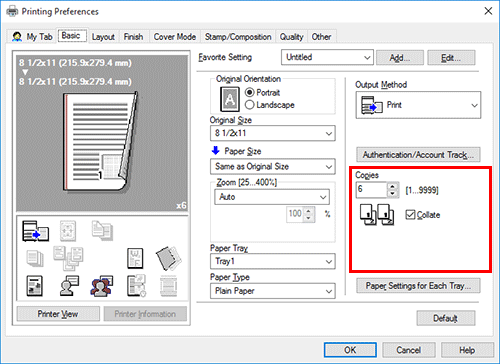
Task: Increase copies with the spinner up arrow
Action: tap(393, 187)
